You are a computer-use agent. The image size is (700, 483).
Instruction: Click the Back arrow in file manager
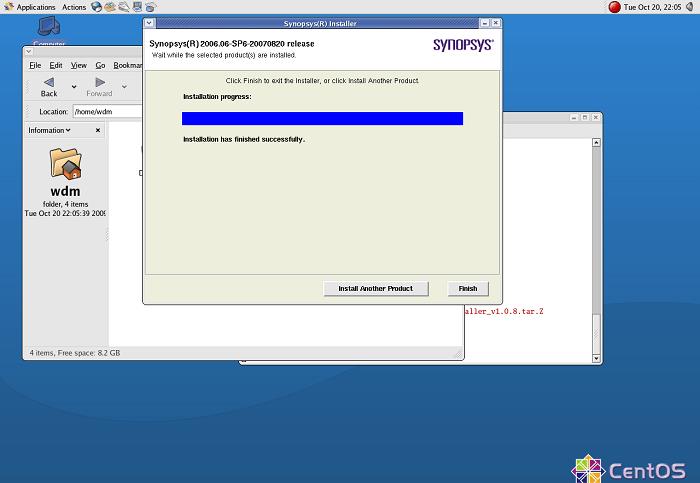point(49,86)
